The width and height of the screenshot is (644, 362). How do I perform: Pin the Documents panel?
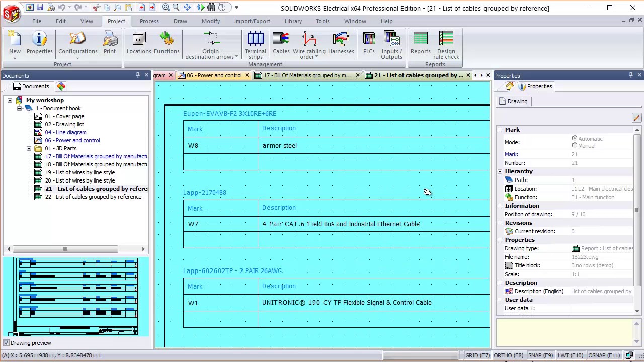click(137, 75)
